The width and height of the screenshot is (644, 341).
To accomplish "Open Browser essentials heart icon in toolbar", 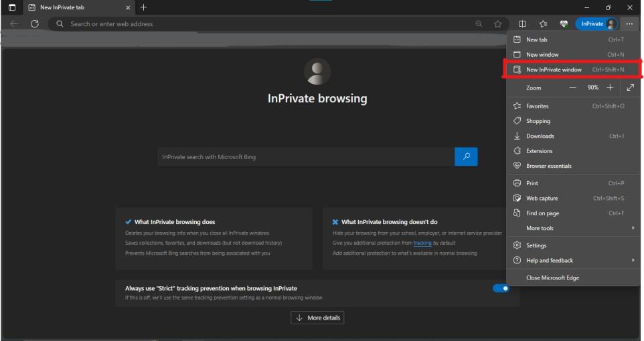I will pos(564,24).
